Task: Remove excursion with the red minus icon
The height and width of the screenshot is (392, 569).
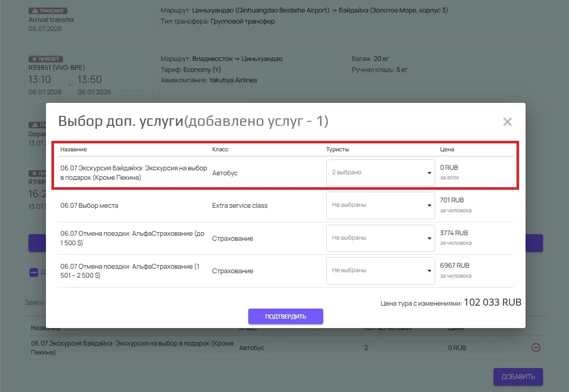Action: [536, 348]
